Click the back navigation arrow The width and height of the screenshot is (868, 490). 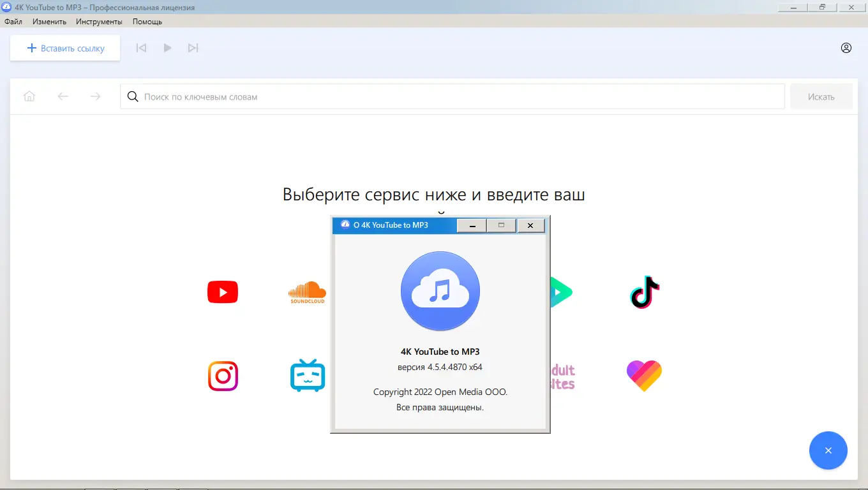pyautogui.click(x=63, y=96)
